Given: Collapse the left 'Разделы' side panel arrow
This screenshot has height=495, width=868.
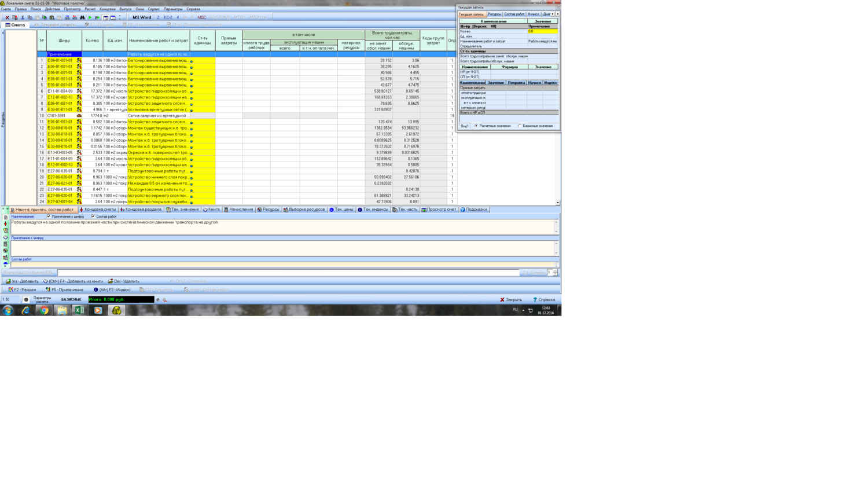Looking at the screenshot, I should (3, 33).
